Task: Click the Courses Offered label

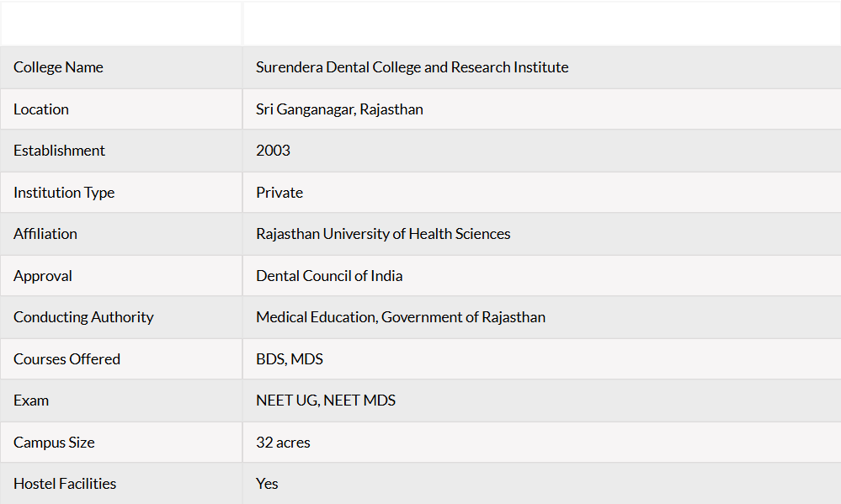Action: 67,359
